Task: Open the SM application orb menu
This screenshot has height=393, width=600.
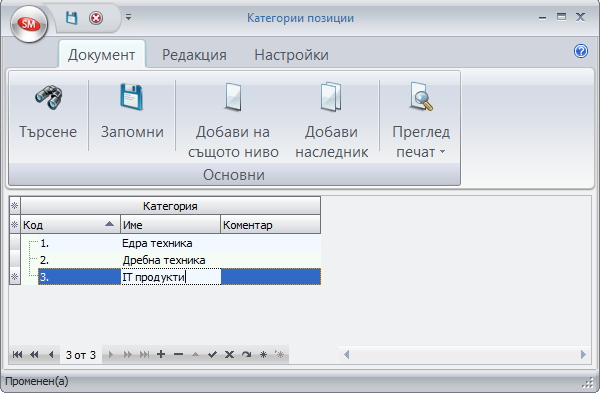Action: [x=29, y=24]
